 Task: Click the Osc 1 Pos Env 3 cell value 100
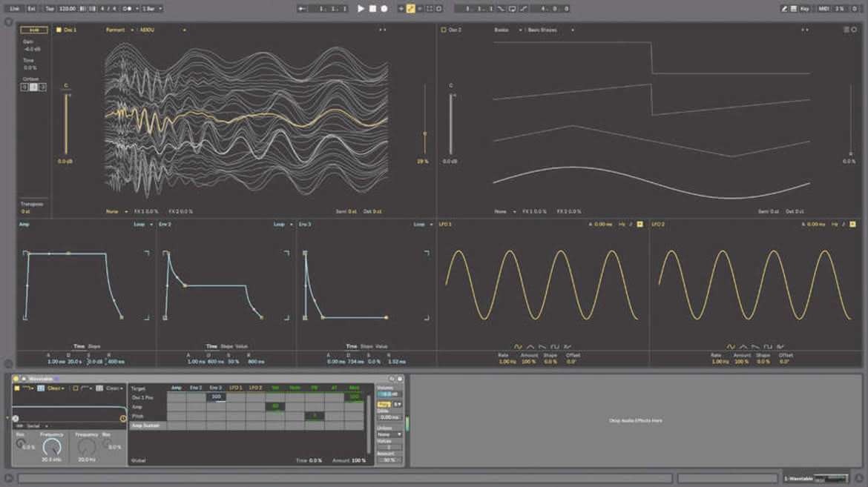[216, 397]
